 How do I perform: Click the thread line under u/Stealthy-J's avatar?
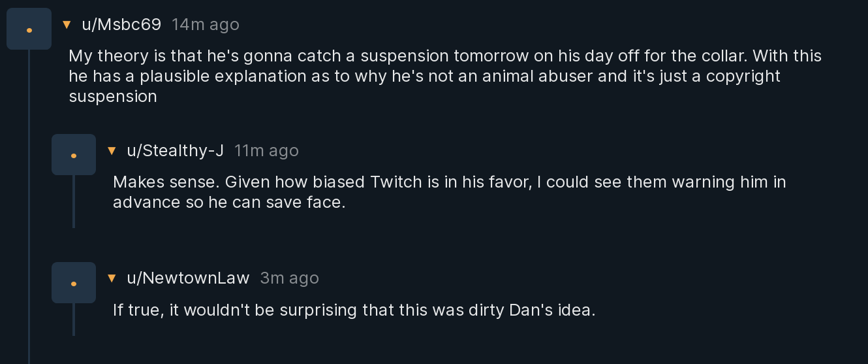[74, 201]
